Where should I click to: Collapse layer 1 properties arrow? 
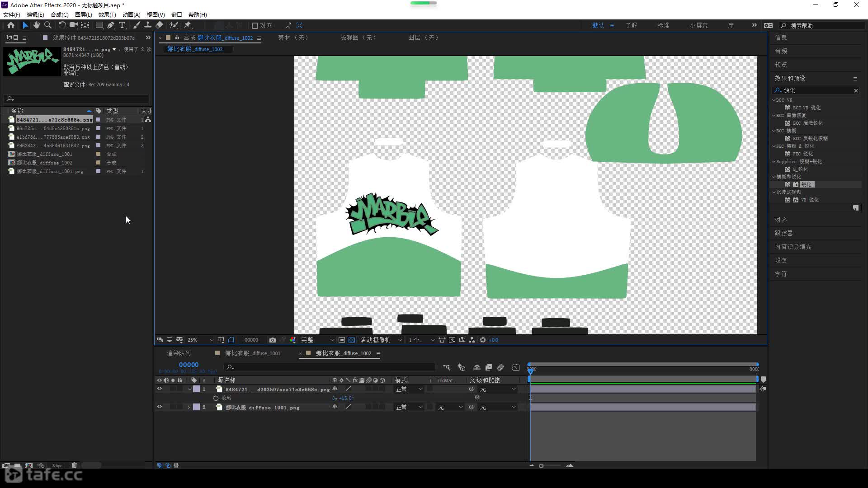(x=189, y=389)
